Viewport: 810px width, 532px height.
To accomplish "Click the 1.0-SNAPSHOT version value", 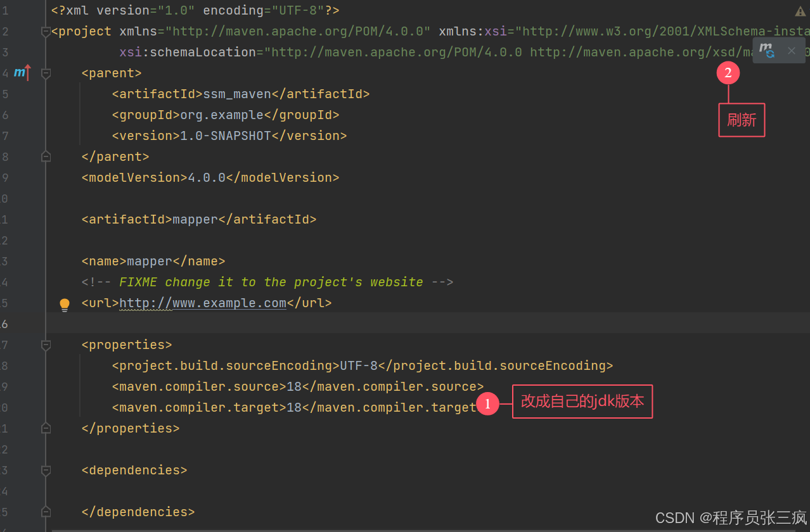I will [x=226, y=136].
